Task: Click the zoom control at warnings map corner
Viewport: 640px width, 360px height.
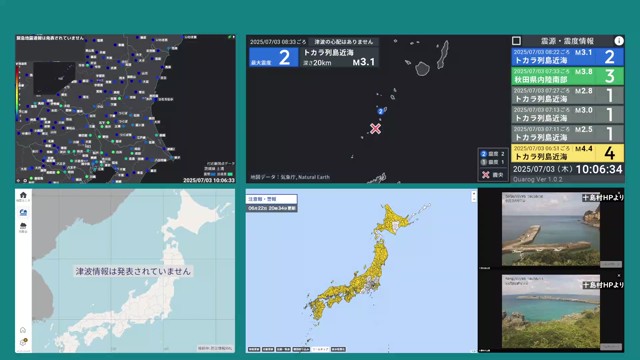Action: click(473, 196)
